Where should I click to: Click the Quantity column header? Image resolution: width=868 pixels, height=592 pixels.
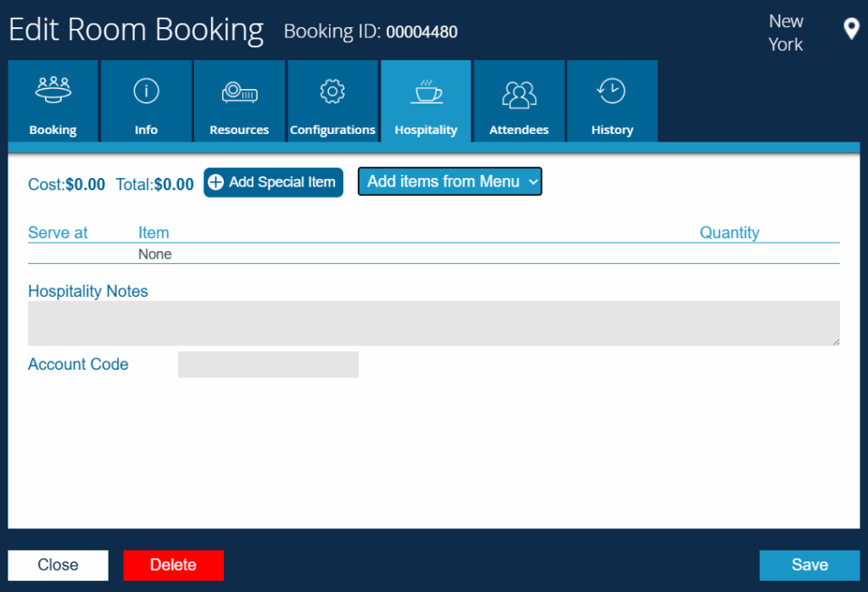click(729, 232)
